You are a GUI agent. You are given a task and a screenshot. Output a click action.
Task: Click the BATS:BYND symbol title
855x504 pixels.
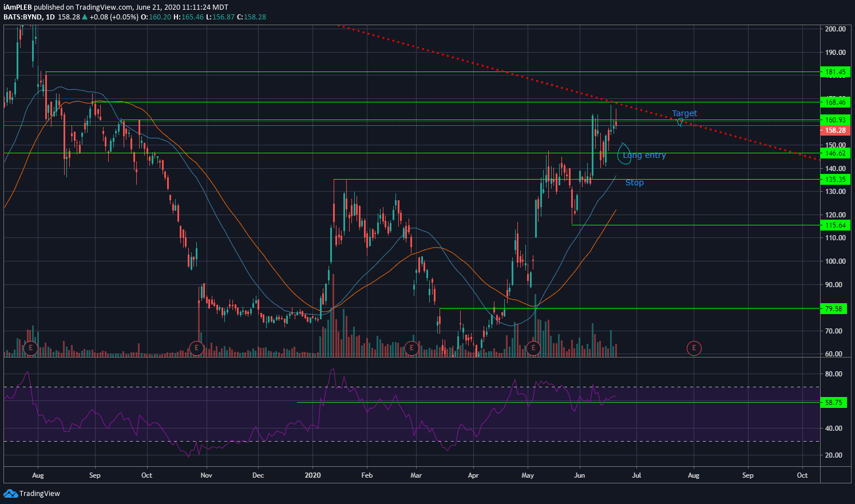(22, 17)
